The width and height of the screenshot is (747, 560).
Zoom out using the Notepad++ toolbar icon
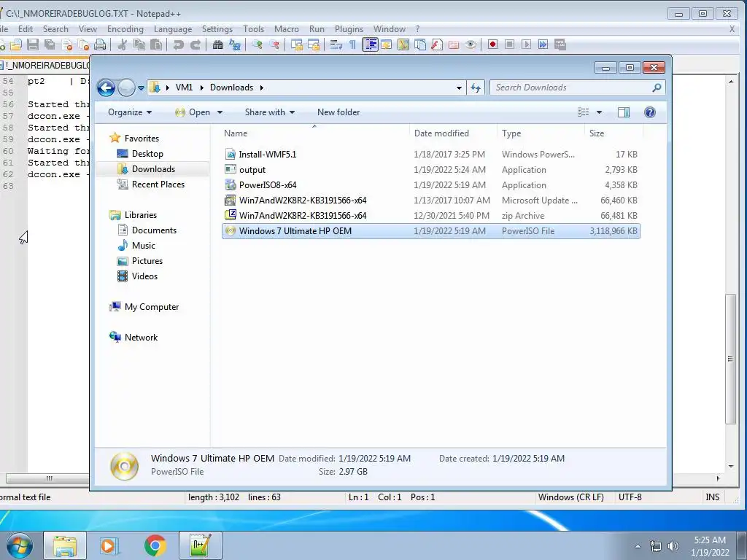click(274, 44)
